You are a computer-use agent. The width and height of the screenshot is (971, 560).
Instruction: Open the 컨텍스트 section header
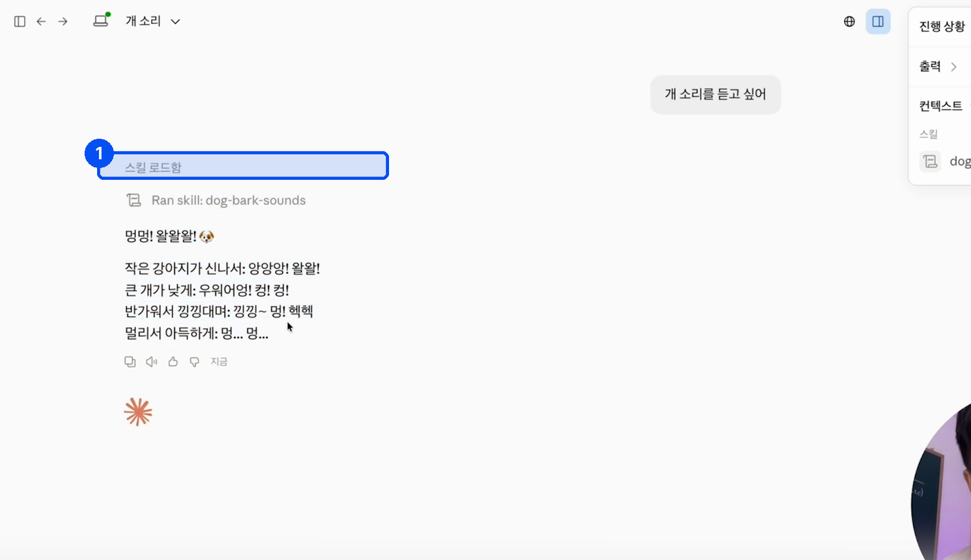[x=941, y=106]
